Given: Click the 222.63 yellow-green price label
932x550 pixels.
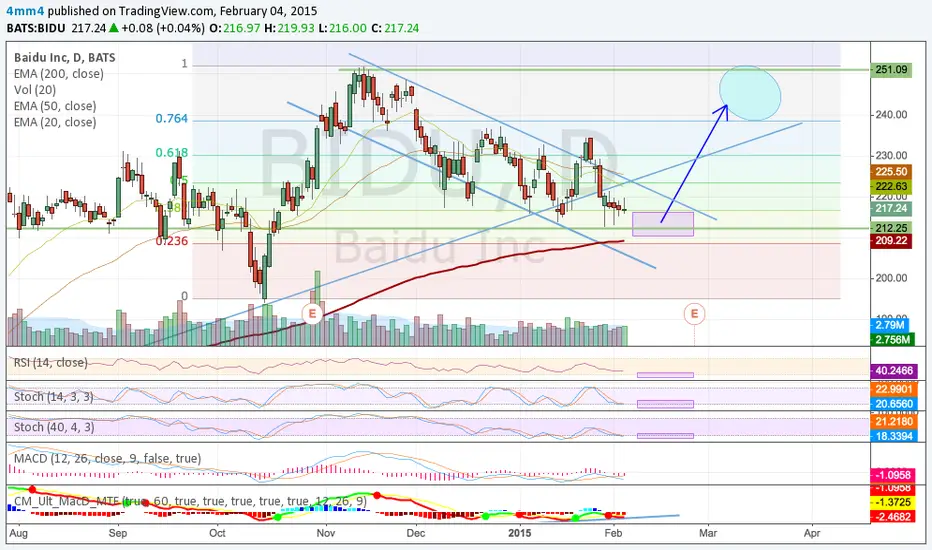Looking at the screenshot, I should 891,186.
